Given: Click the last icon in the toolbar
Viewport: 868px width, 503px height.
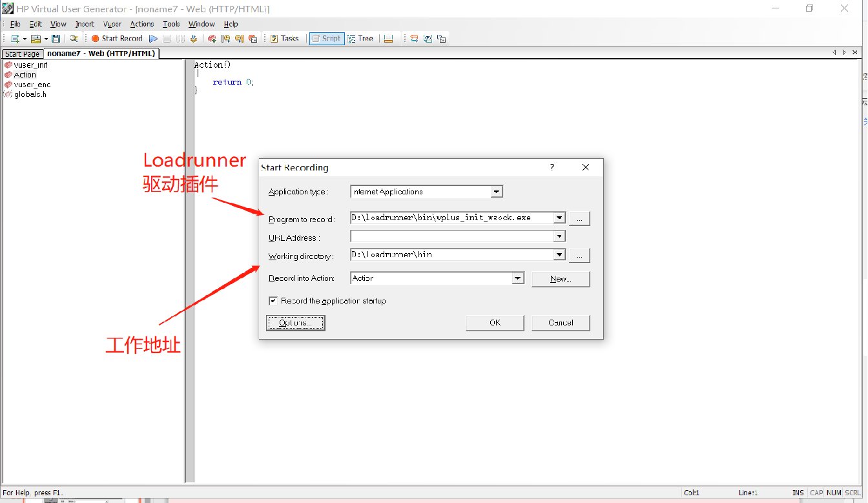Looking at the screenshot, I should (441, 39).
